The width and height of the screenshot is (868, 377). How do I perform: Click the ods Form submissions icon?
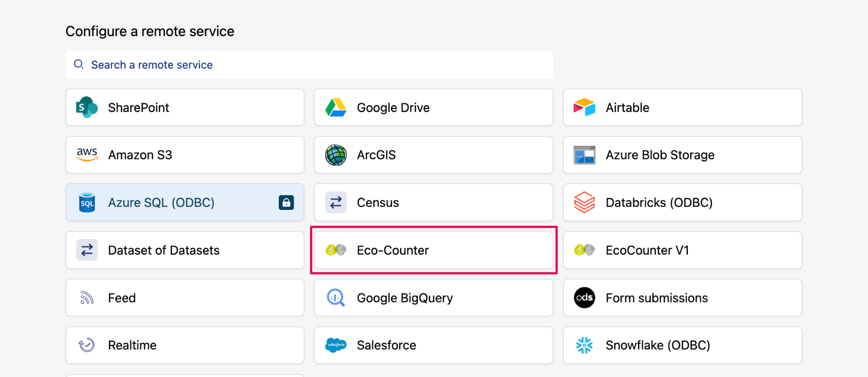585,298
